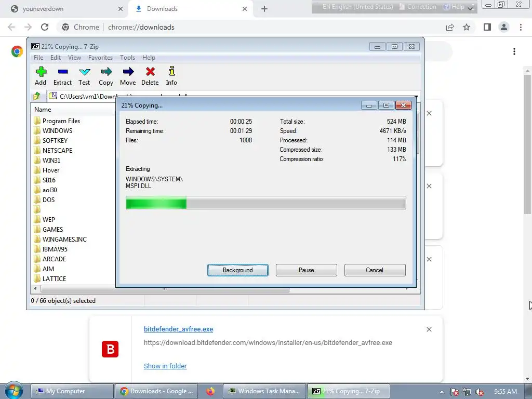532x399 pixels.
Task: Send the copy operation to Background
Action: [238, 270]
